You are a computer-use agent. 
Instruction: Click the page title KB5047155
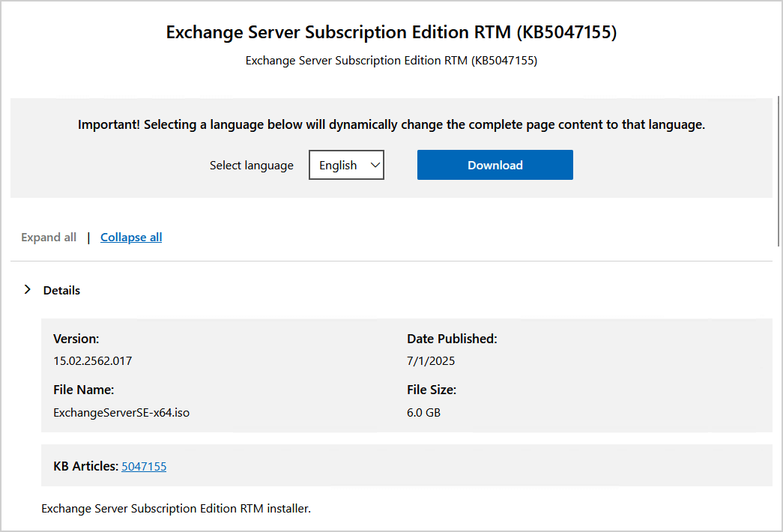[390, 32]
